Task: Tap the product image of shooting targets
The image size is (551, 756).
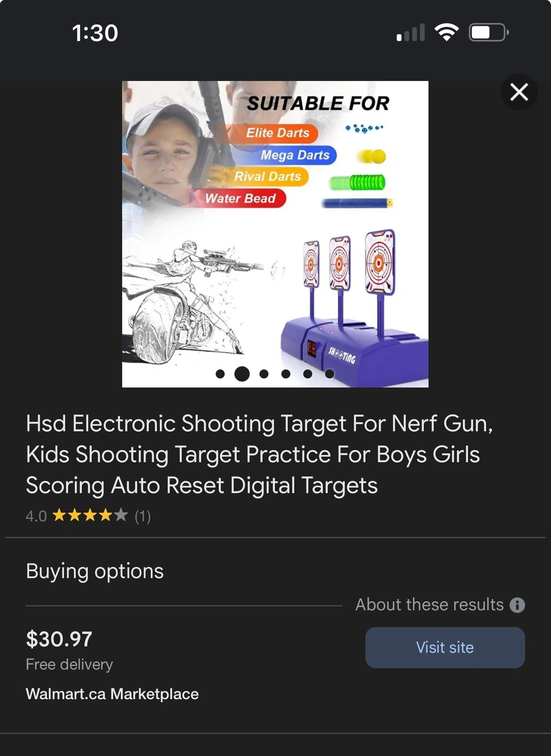Action: [275, 234]
